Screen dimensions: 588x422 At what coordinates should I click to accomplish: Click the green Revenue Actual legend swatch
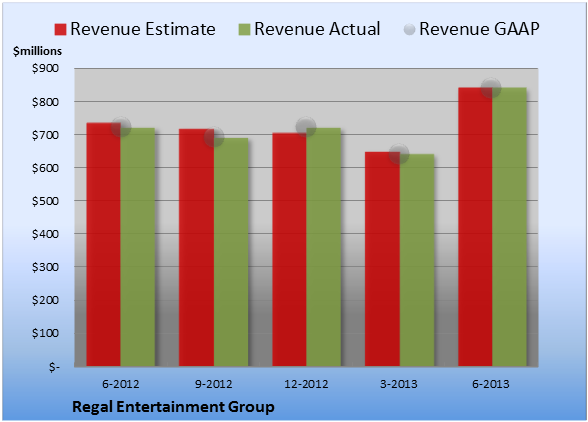pyautogui.click(x=244, y=30)
